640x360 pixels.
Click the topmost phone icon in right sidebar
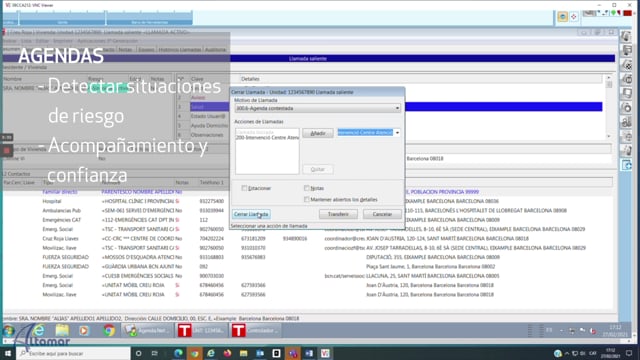[627, 36]
